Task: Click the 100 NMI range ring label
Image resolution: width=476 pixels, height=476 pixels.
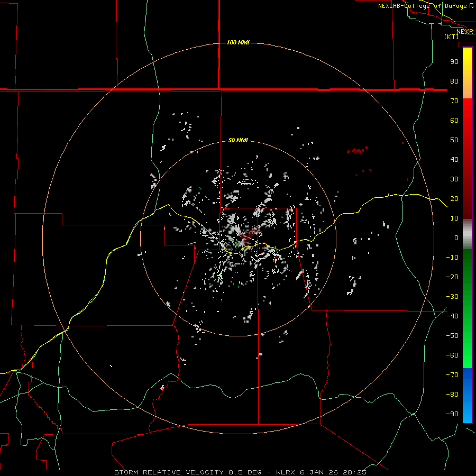Action: pos(237,42)
